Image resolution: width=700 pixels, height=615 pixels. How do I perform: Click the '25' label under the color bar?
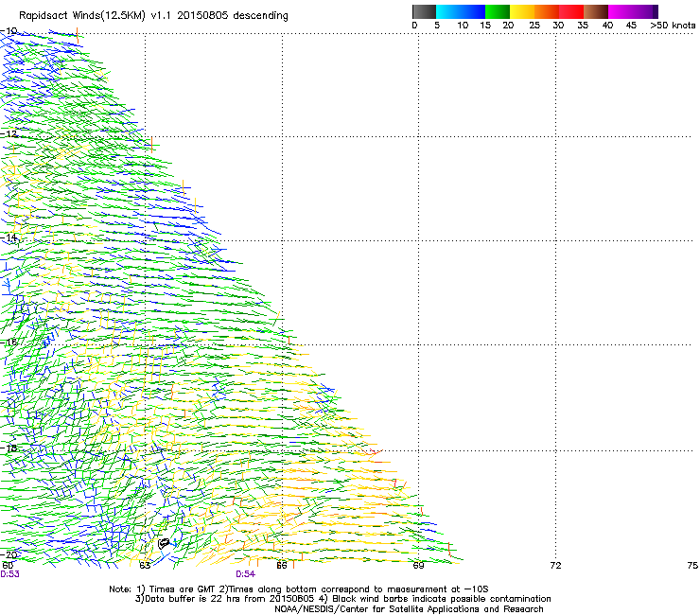pos(534,26)
